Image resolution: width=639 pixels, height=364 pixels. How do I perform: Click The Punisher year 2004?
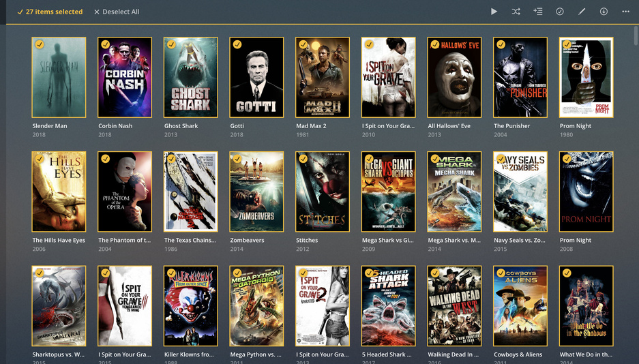click(501, 135)
